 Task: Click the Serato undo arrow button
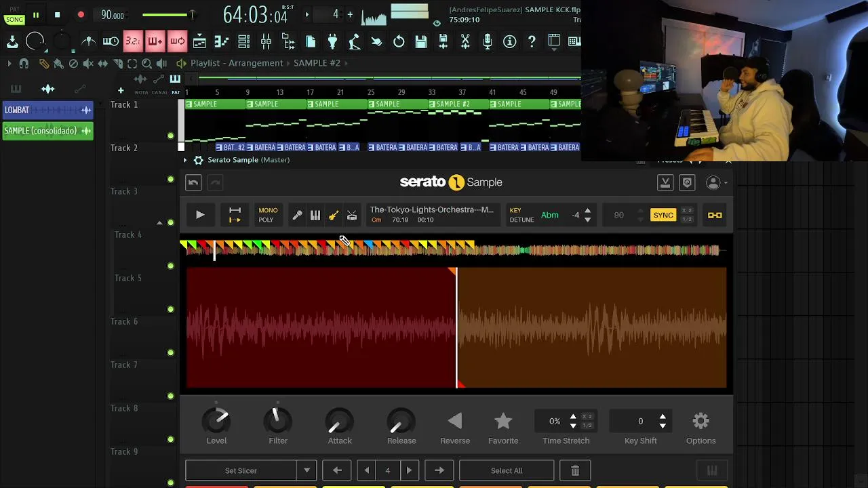tap(193, 182)
